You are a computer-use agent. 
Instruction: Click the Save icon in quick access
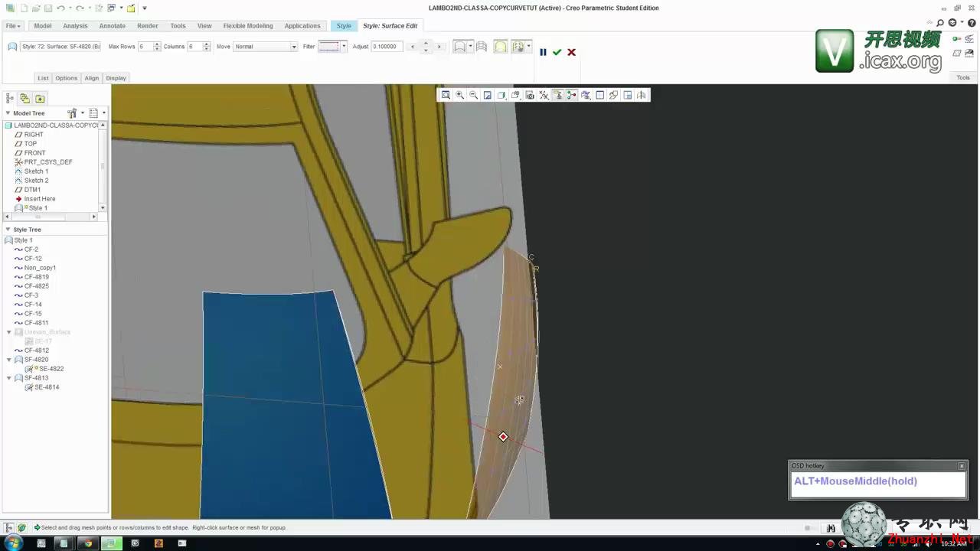point(48,8)
